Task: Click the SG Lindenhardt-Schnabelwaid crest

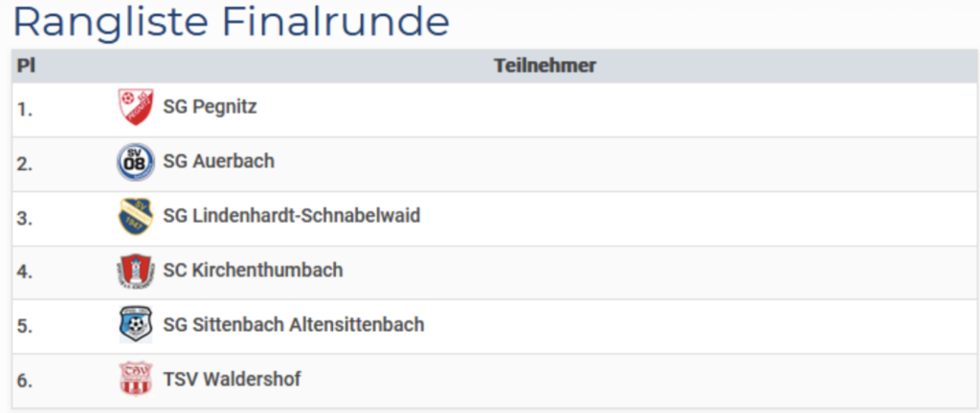Action: click(x=134, y=216)
